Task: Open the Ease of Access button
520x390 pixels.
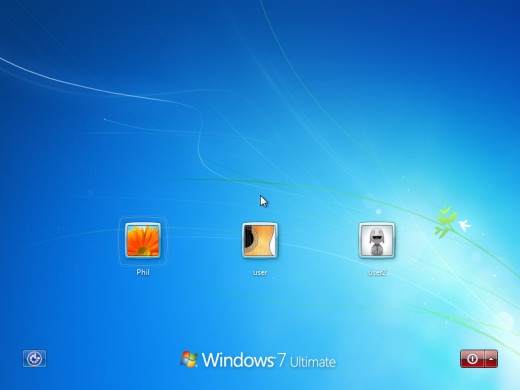Action: (x=35, y=359)
